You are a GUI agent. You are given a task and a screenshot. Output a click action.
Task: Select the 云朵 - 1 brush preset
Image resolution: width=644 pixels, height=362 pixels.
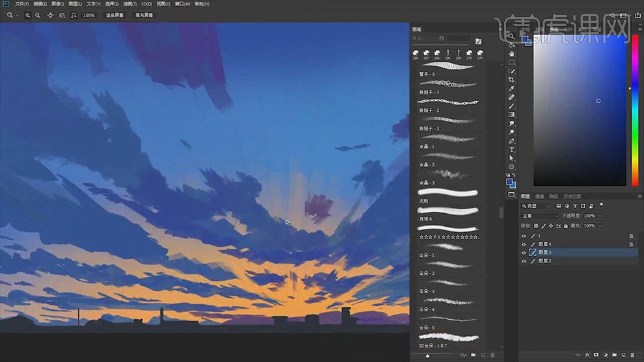pos(448,250)
